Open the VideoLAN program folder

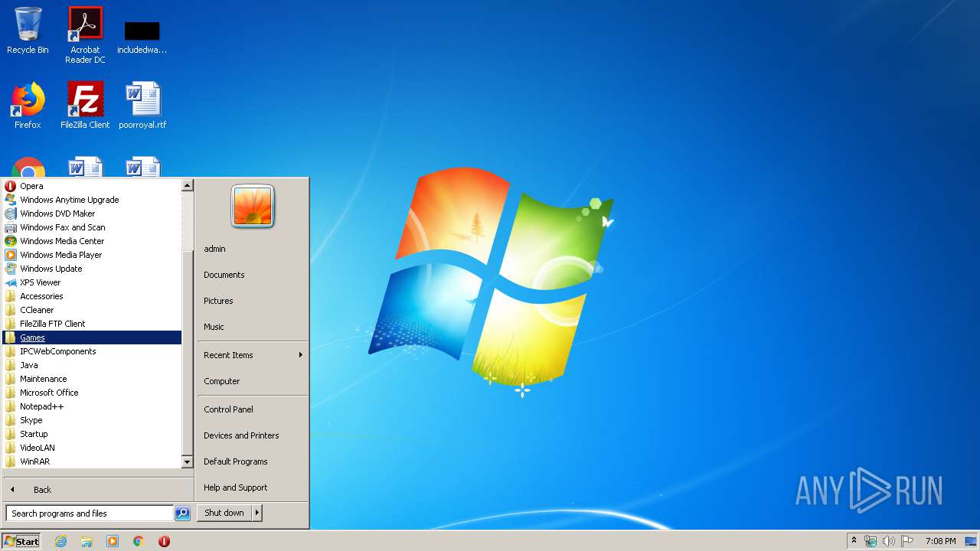(92, 448)
